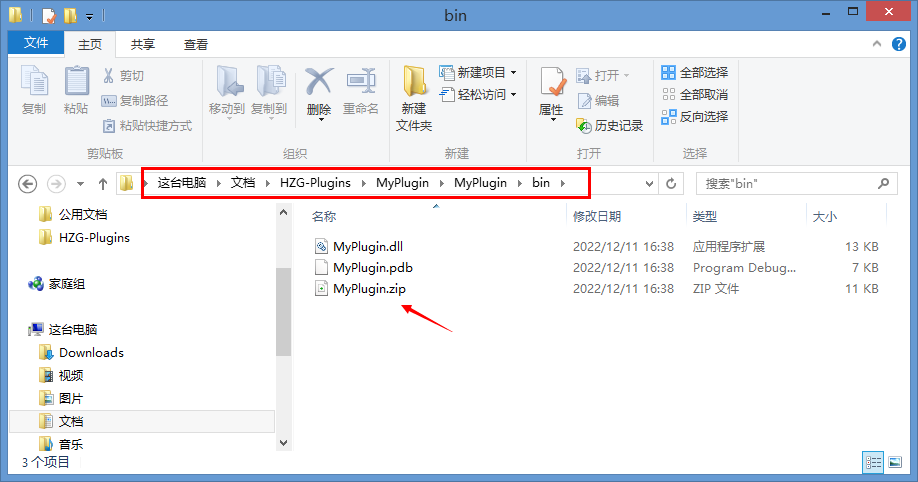Click the quick access properties icon
918x482 pixels.
pos(49,15)
